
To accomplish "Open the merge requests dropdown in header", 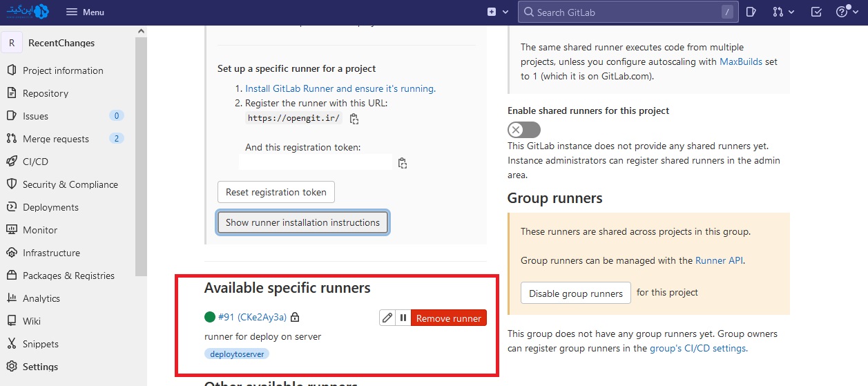I will (x=783, y=12).
